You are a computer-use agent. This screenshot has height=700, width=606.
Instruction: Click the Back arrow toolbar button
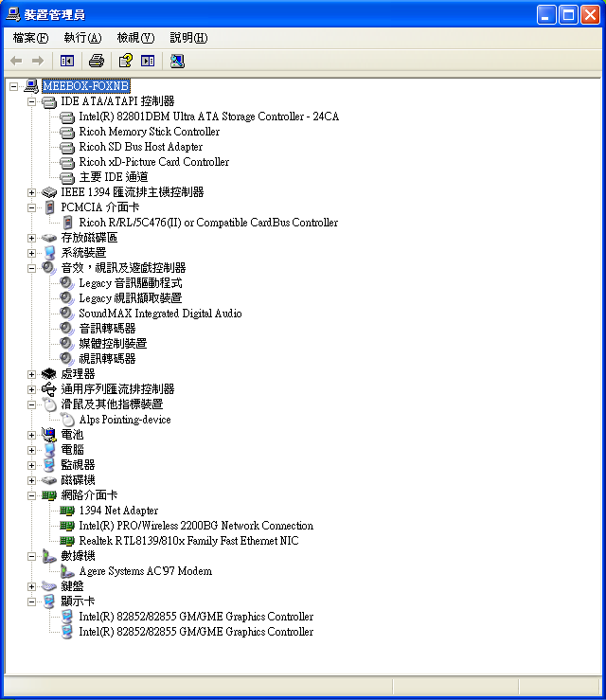tap(16, 61)
